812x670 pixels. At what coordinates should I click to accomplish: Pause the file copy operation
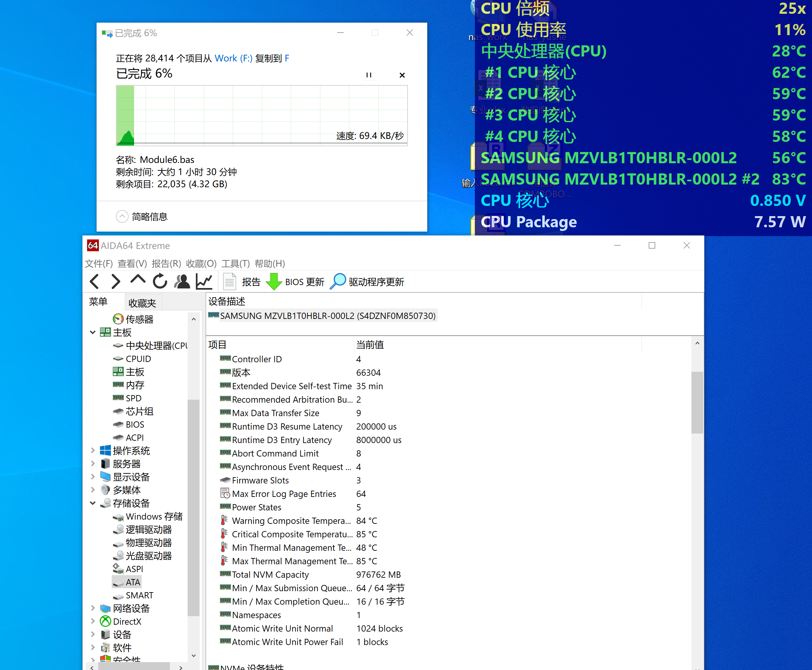point(369,75)
